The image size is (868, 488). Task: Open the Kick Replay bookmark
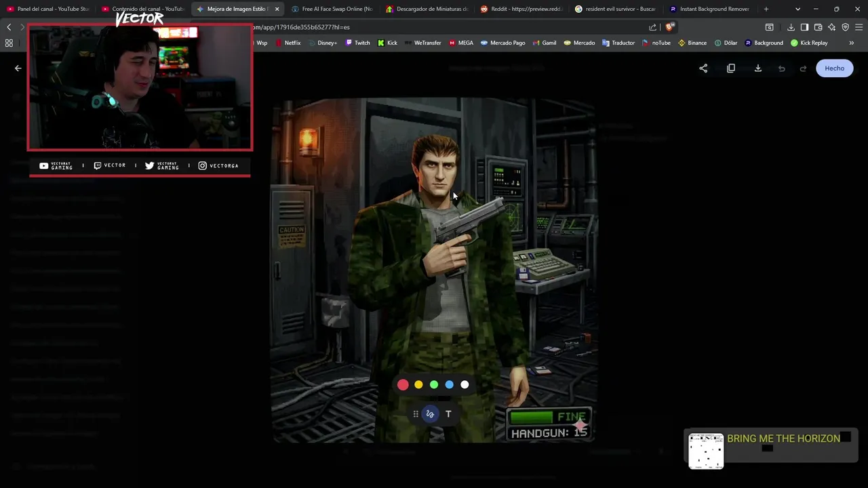pyautogui.click(x=809, y=43)
